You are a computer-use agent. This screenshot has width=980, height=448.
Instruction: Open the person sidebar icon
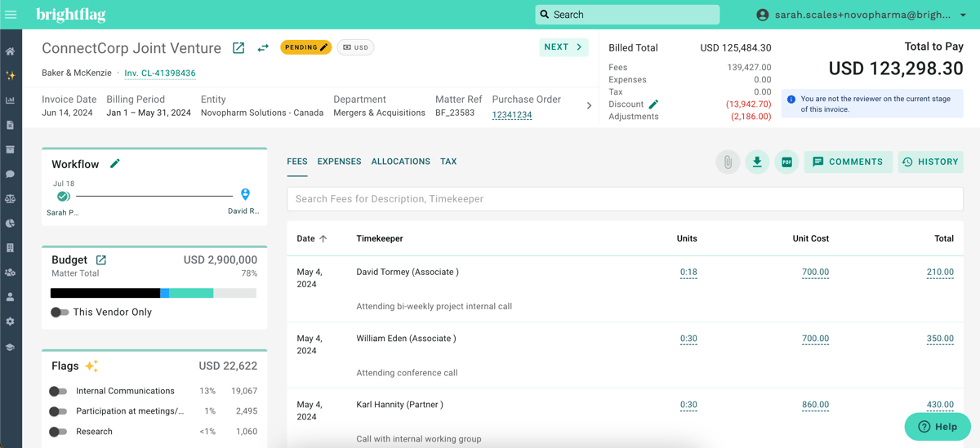11,297
